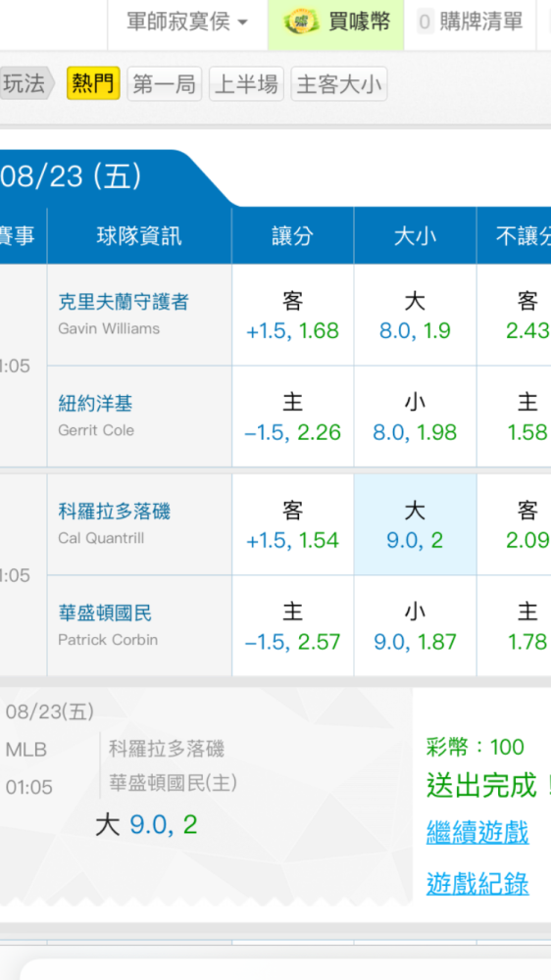Choose 小 9.0, 1.87 for Washington game
The height and width of the screenshot is (980, 551).
(x=416, y=625)
